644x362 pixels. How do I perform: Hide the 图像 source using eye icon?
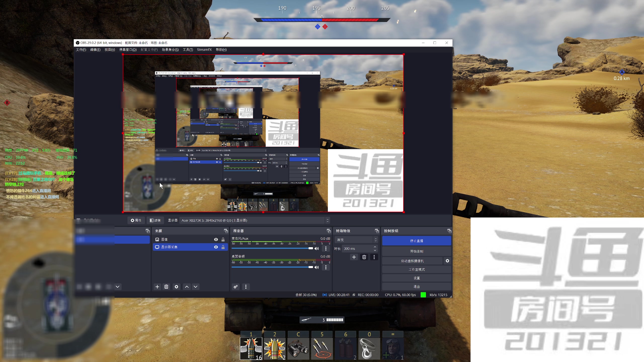[x=216, y=240]
